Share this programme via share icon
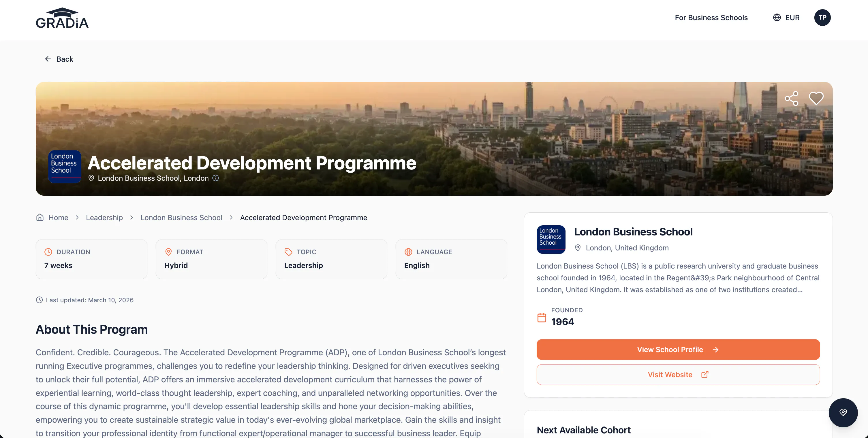This screenshot has width=868, height=438. coord(792,98)
